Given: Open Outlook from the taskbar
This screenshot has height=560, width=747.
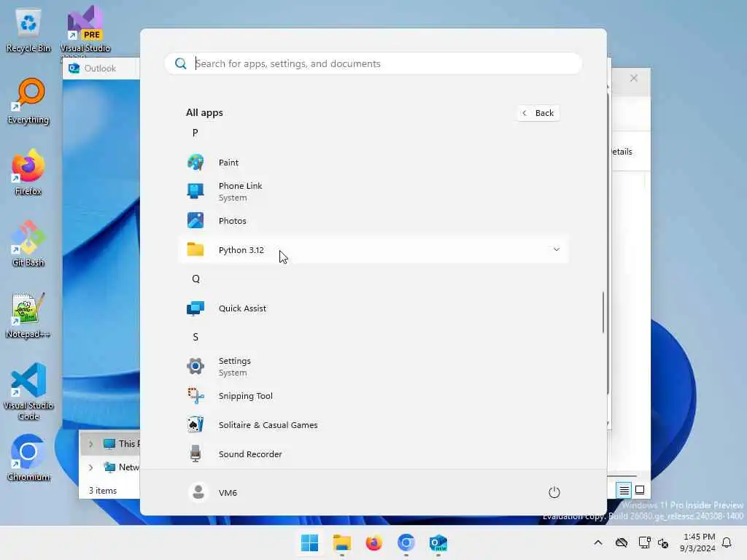Looking at the screenshot, I should coord(438,542).
